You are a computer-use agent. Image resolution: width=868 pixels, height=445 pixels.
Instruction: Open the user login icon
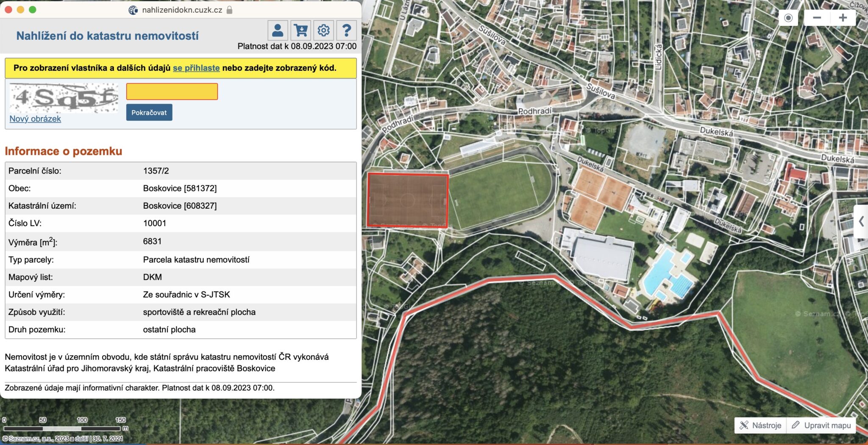click(278, 30)
